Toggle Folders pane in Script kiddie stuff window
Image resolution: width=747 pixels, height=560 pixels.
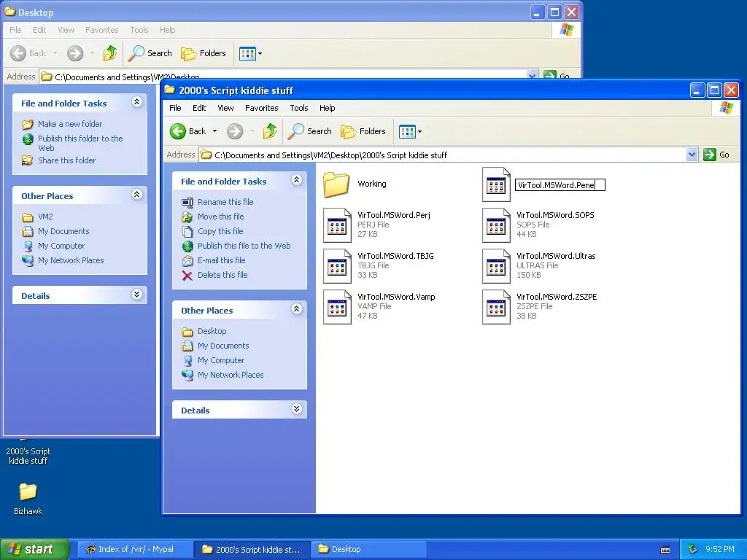pyautogui.click(x=363, y=131)
